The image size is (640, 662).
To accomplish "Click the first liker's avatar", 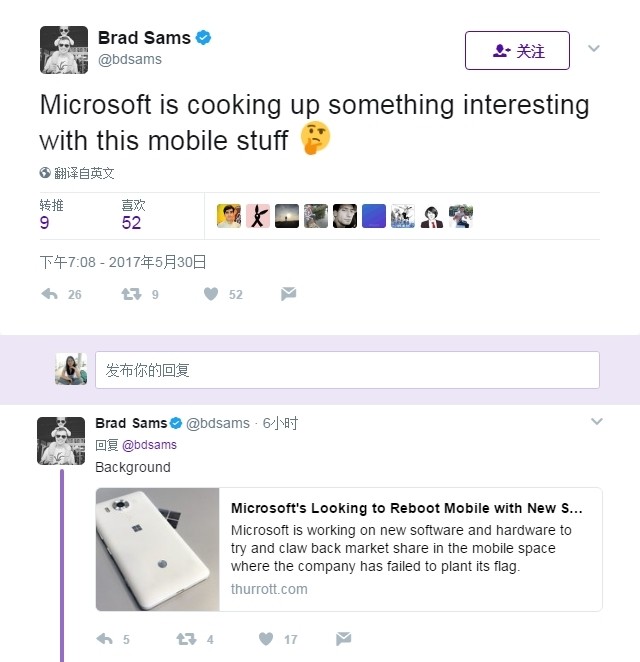I will 229,215.
